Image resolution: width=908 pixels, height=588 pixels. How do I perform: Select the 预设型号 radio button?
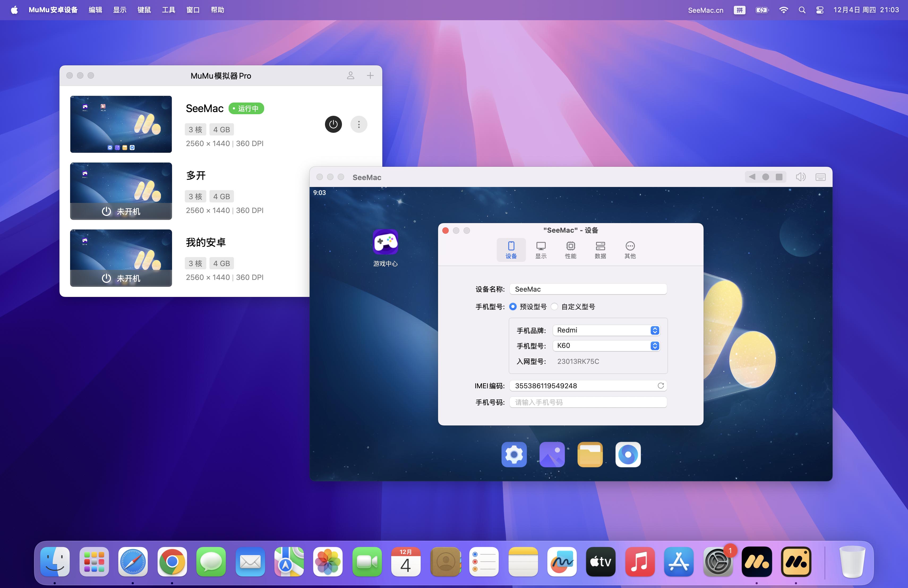click(x=513, y=307)
